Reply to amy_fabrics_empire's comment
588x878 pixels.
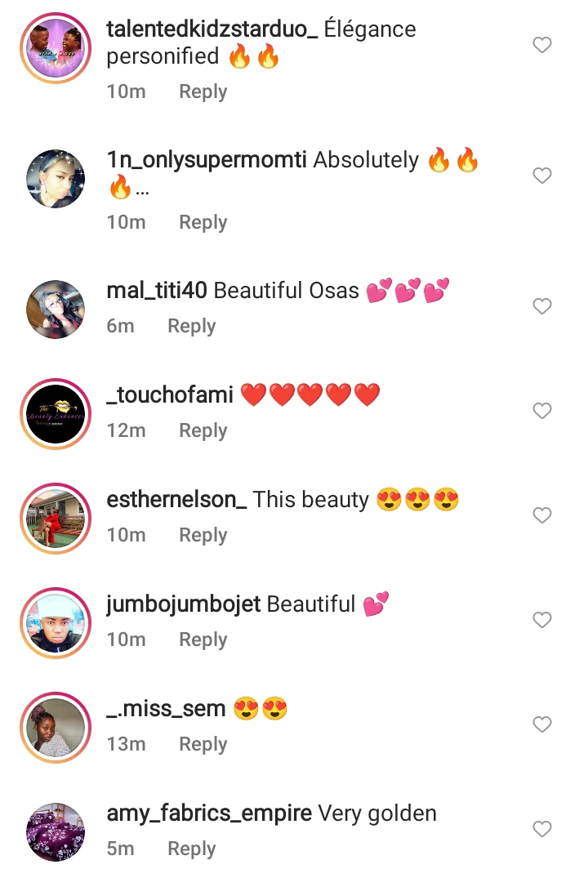point(192,849)
